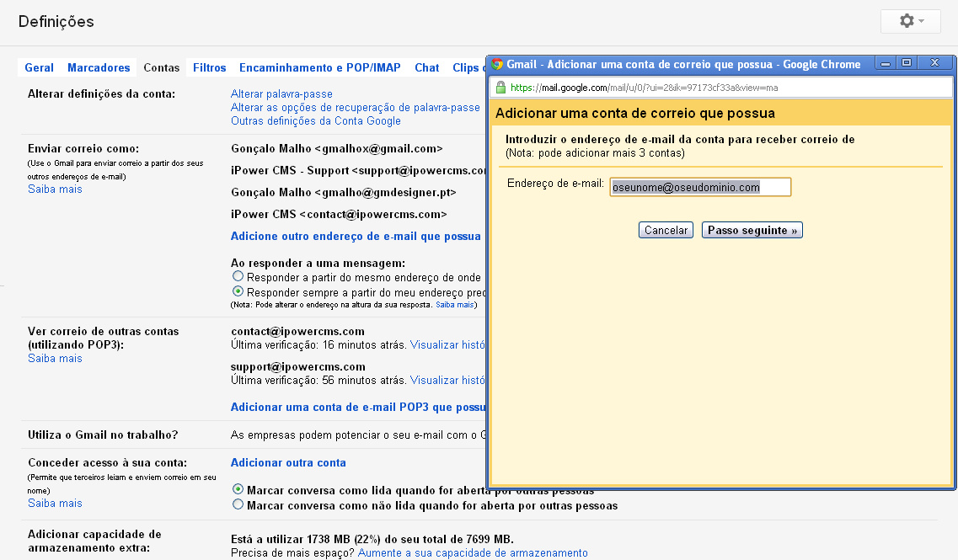Maximize the Gmail popup window
This screenshot has height=560, width=958.
[907, 62]
